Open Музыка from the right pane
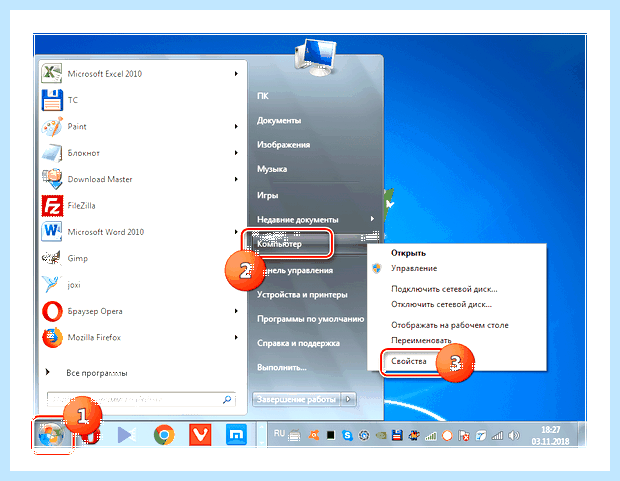Screen dimensions: 620x481 pos(272,169)
